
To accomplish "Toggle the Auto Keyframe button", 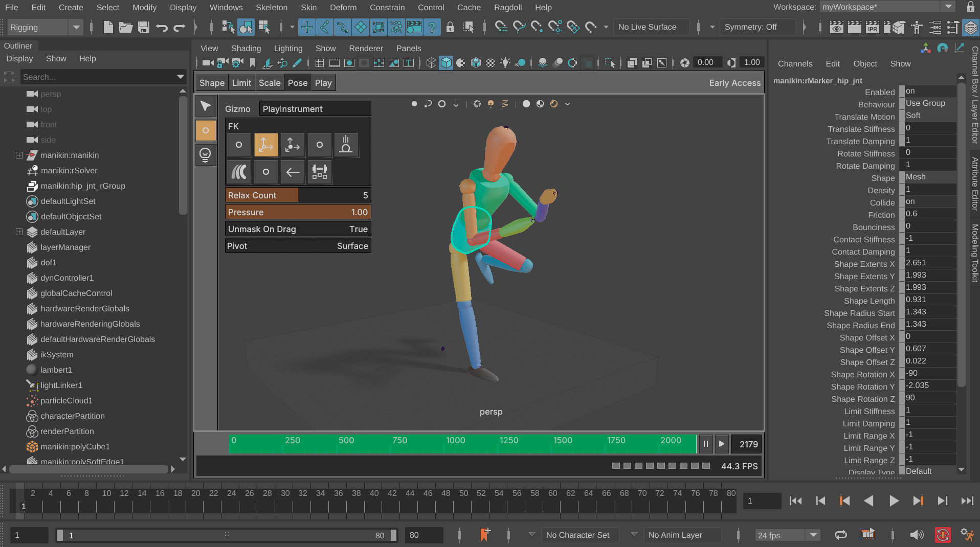I will pyautogui.click(x=943, y=535).
